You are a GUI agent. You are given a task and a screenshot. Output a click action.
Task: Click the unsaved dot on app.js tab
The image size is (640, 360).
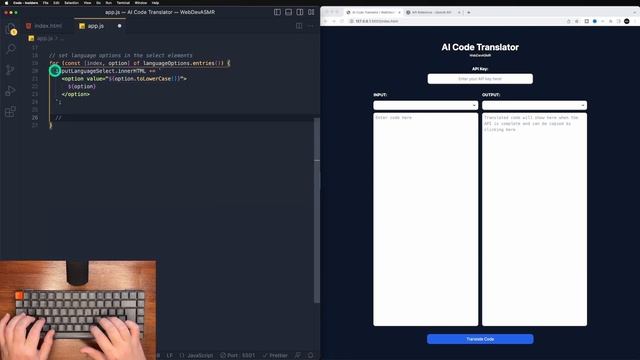[x=120, y=26]
